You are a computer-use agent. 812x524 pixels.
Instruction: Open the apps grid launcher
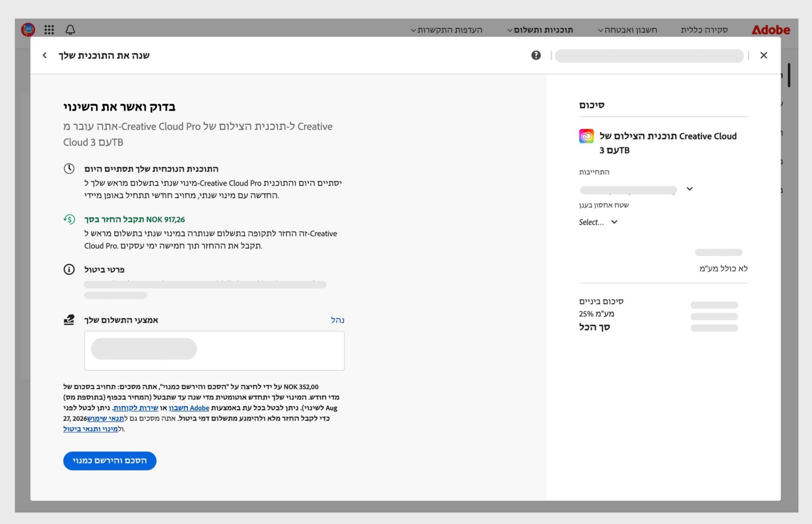pos(49,30)
